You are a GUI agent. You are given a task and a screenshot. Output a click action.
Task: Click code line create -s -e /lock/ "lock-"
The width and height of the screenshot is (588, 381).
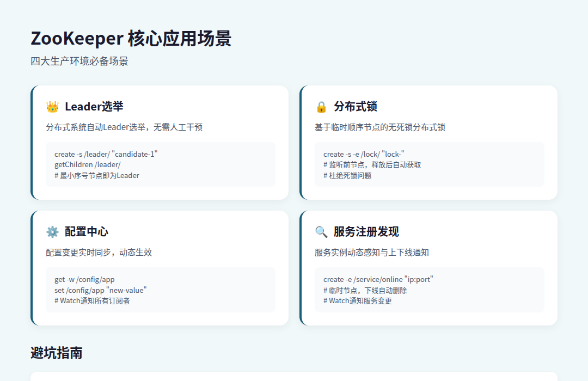(x=364, y=154)
